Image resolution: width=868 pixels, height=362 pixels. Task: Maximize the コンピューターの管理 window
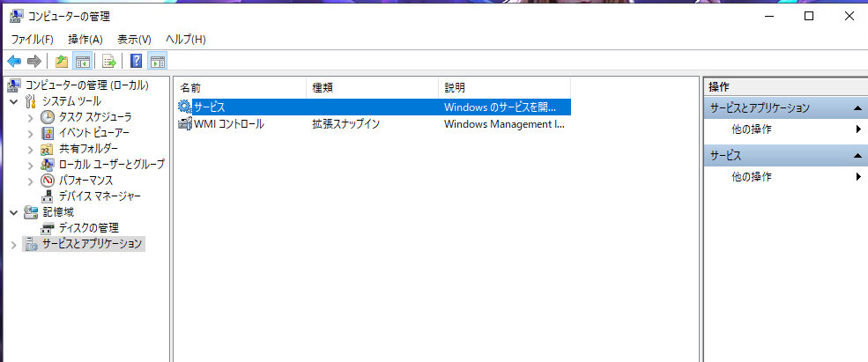[809, 17]
